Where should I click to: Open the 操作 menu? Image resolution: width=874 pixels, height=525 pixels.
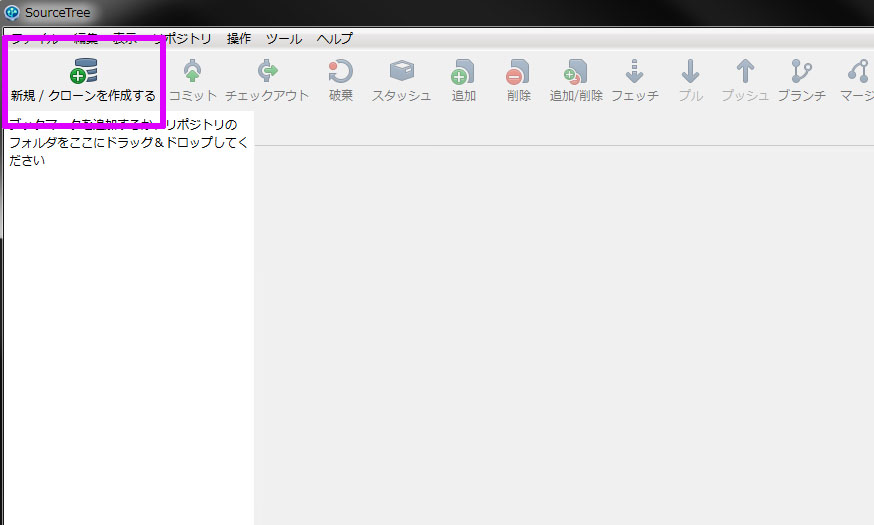coord(239,38)
